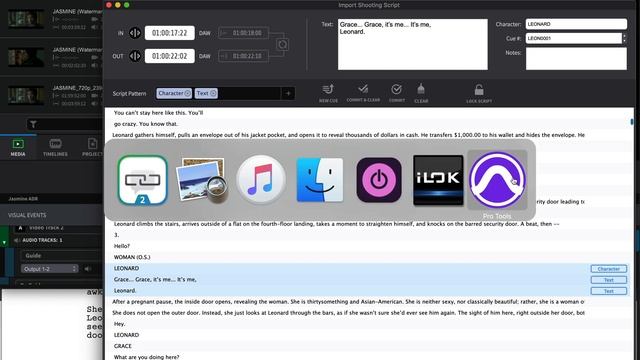This screenshot has height=360, width=640.
Task: Switch to iLok License Manager in switcher
Action: [438, 180]
